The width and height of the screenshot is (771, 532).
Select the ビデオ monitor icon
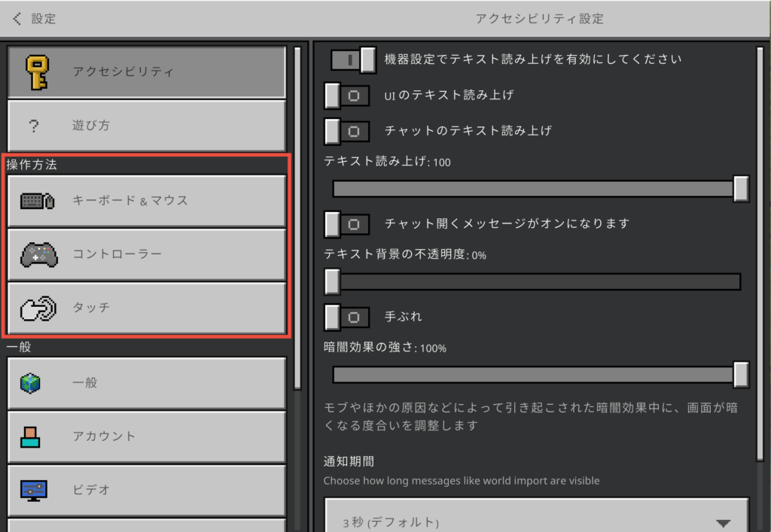click(33, 490)
